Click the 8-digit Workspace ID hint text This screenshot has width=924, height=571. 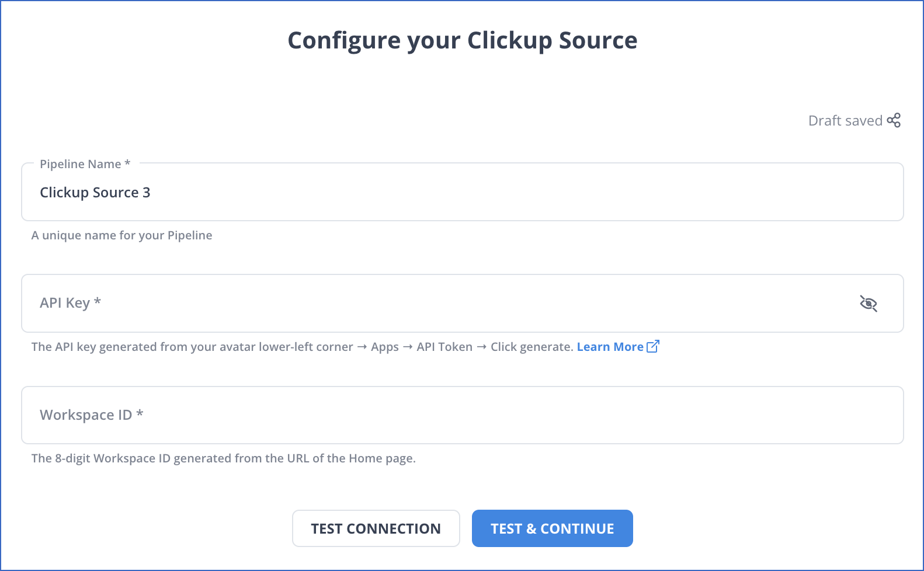click(x=224, y=458)
